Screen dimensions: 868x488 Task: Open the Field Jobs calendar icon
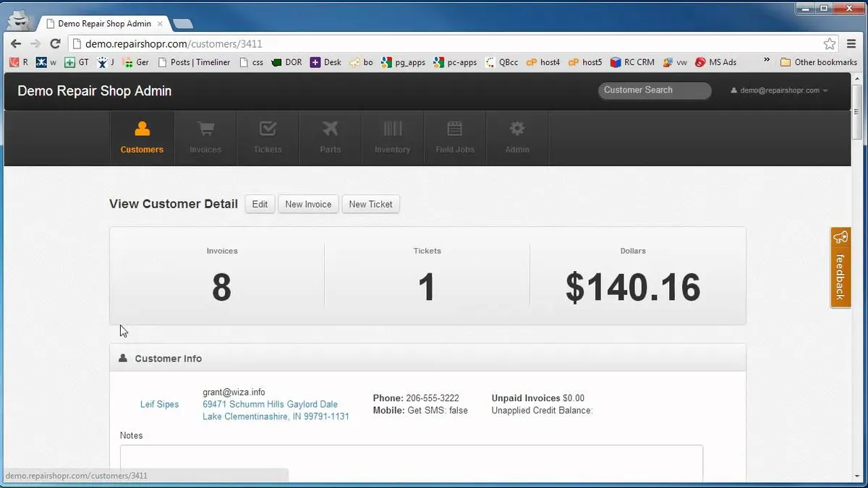(x=454, y=129)
